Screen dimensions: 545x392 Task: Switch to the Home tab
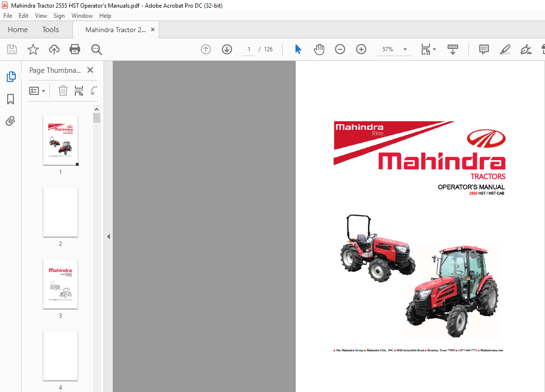[x=18, y=30]
